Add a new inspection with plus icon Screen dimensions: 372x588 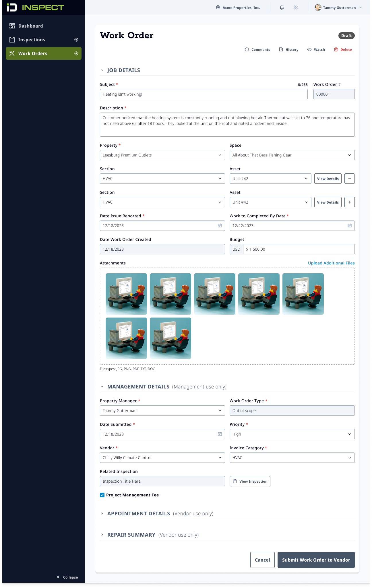(x=76, y=40)
